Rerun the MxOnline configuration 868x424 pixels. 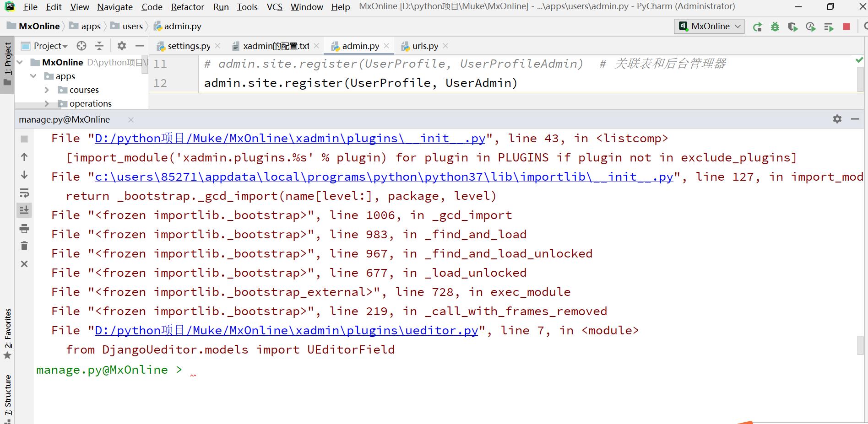(757, 27)
